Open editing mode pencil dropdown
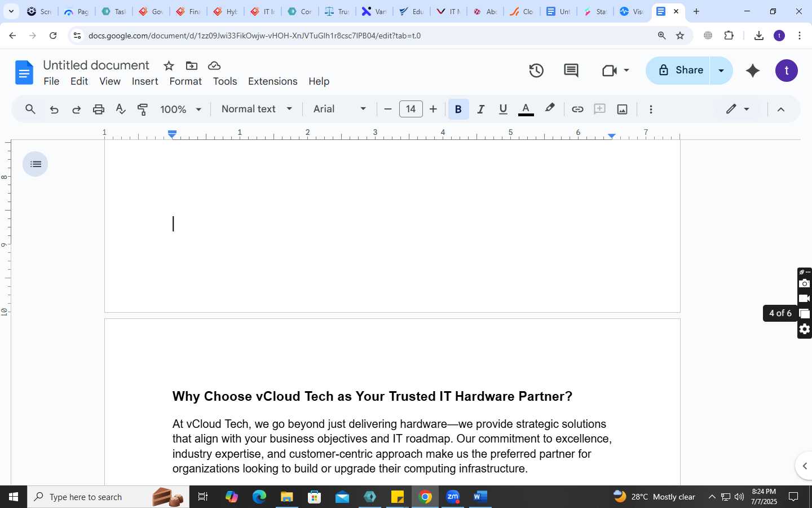 [738, 110]
